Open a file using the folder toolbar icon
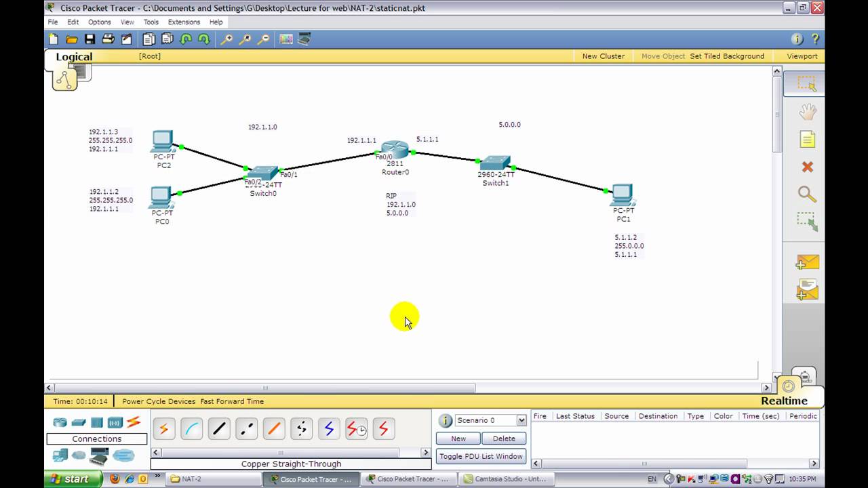 72,39
